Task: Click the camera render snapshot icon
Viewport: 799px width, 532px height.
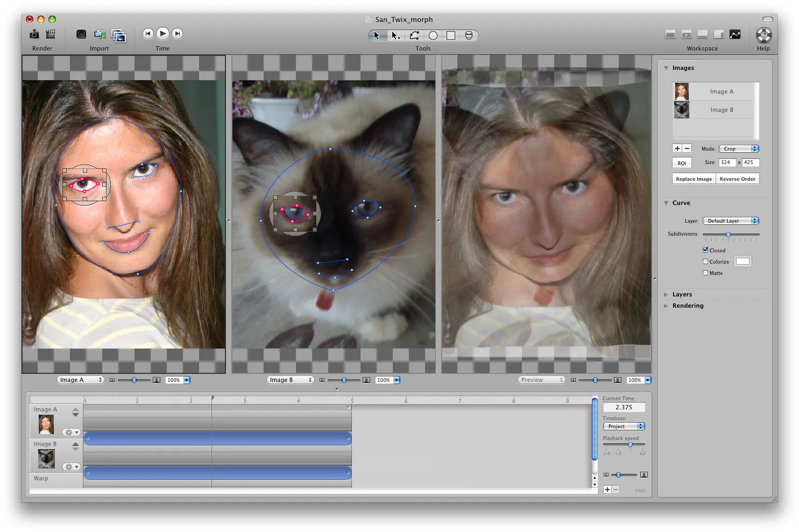Action: tap(34, 34)
